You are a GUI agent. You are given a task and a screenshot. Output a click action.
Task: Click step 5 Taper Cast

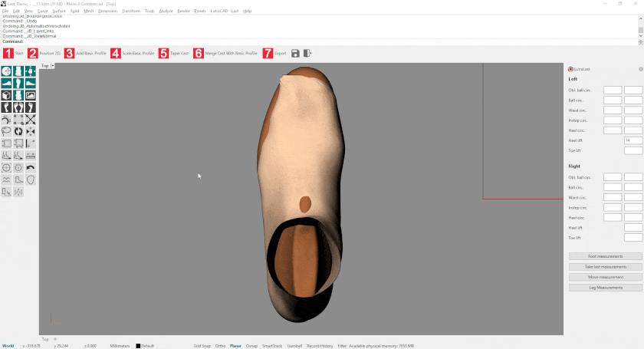click(174, 54)
